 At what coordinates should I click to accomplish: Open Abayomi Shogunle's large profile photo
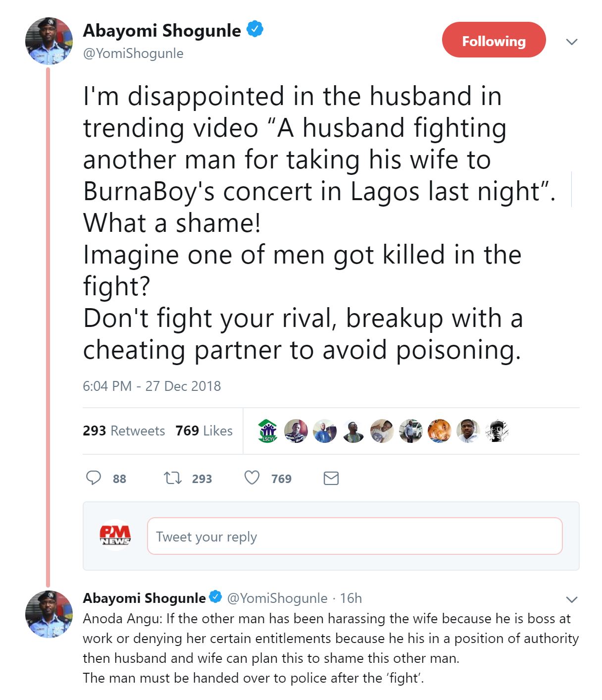[49, 41]
